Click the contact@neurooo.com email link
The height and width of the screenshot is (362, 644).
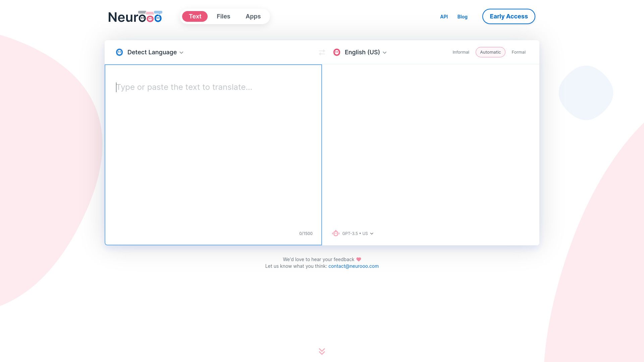[x=354, y=266]
